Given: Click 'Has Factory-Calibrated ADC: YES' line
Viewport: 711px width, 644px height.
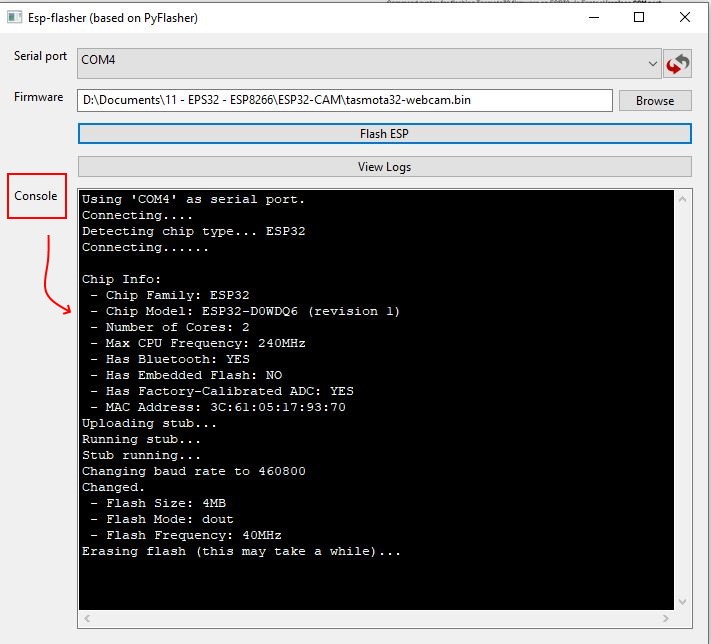Looking at the screenshot, I should (222, 391).
